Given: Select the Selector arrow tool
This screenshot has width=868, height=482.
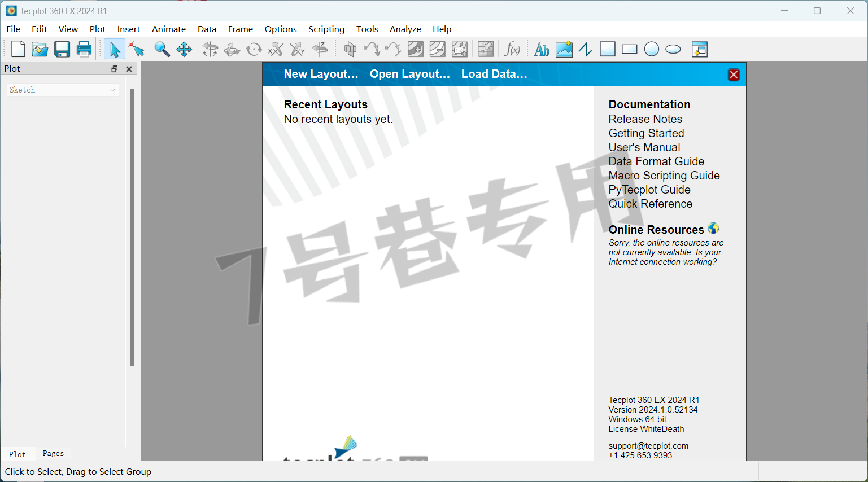Looking at the screenshot, I should (115, 50).
